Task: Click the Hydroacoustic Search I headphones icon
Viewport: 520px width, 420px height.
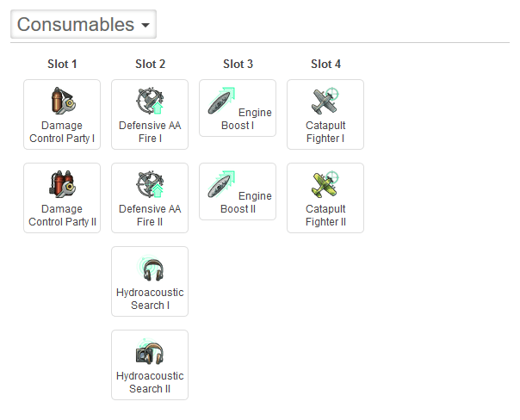Action: click(x=150, y=269)
